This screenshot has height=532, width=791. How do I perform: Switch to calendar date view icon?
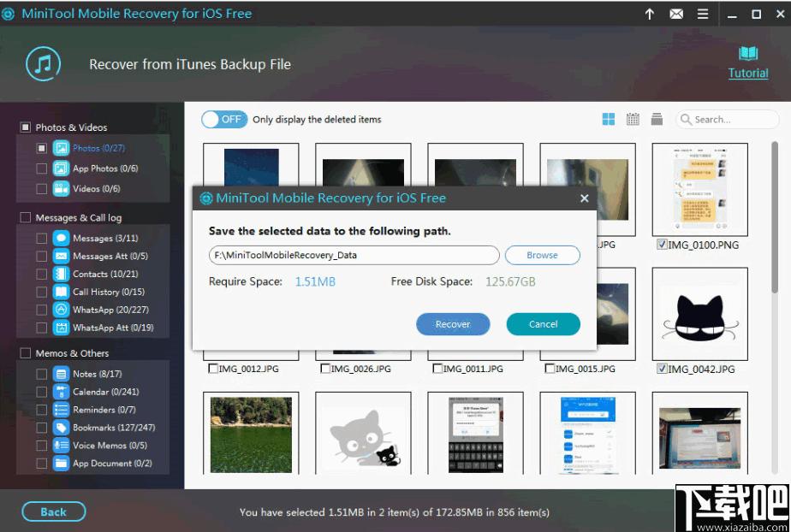[633, 120]
